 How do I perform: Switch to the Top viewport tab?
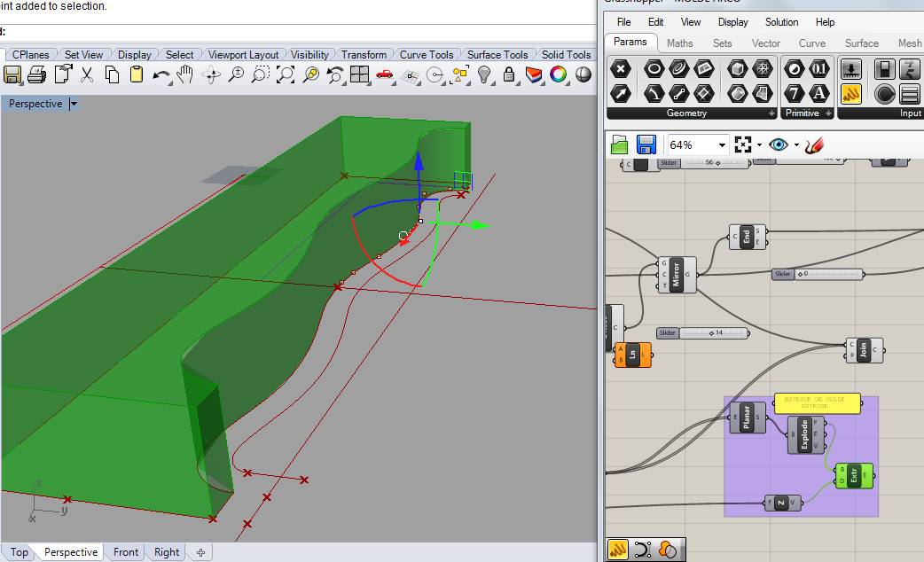[x=19, y=552]
